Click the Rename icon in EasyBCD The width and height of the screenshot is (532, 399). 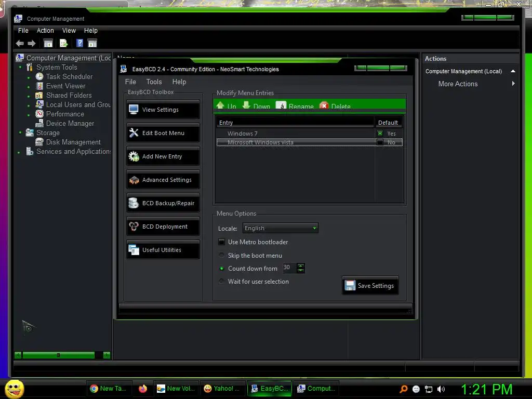[281, 105]
